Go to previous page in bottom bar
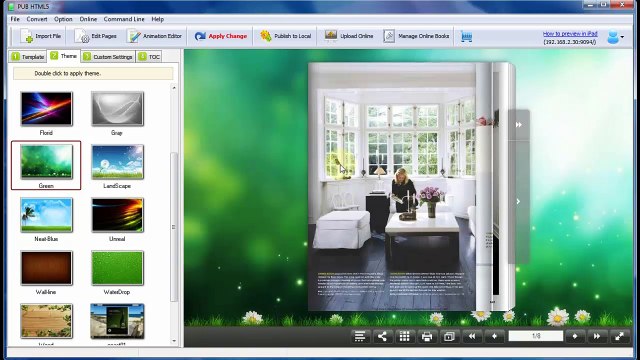 (494, 336)
